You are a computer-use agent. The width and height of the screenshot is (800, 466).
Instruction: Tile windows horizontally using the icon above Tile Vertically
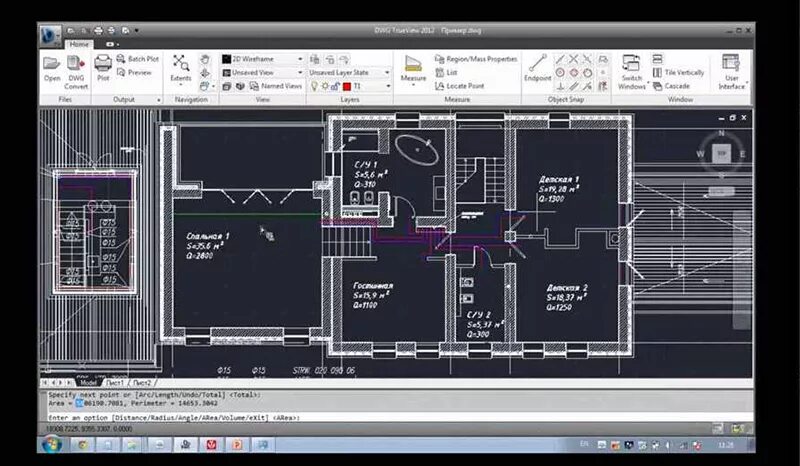click(x=658, y=59)
